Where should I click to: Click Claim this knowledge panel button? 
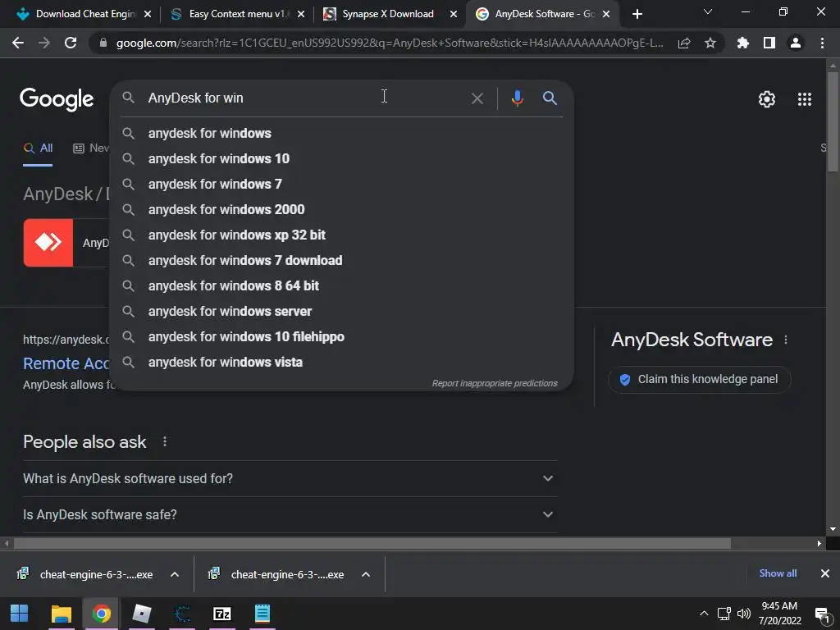pyautogui.click(x=699, y=380)
